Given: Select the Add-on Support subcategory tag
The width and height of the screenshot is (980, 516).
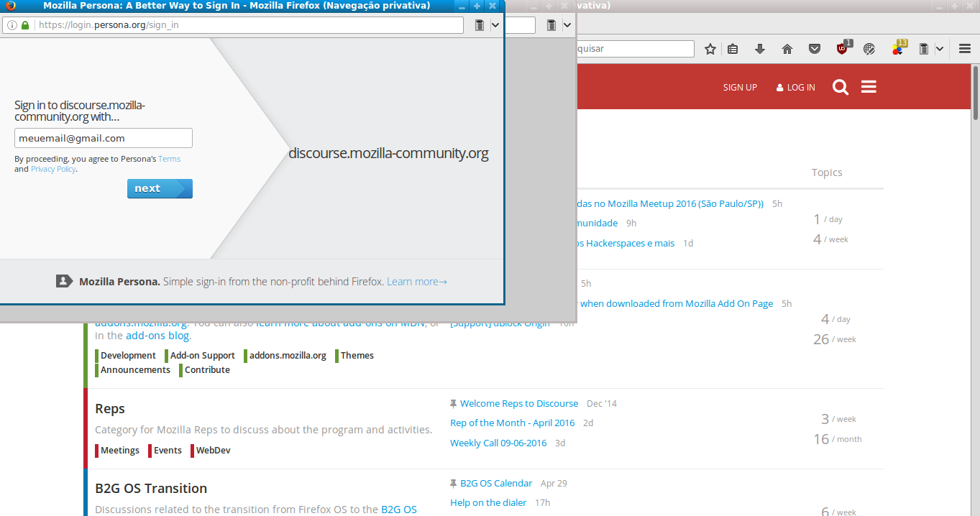Looking at the screenshot, I should coord(200,356).
